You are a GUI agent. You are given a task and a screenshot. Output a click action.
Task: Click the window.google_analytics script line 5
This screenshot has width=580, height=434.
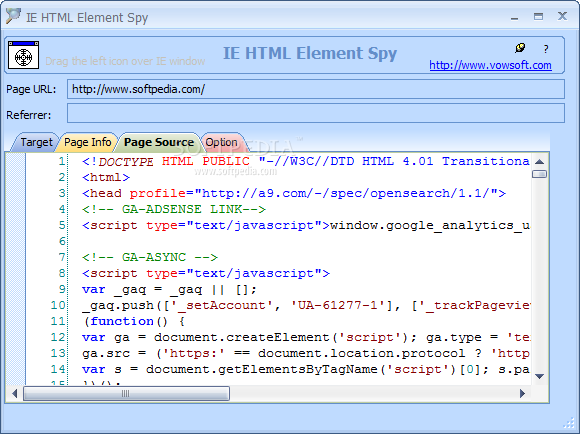click(306, 225)
